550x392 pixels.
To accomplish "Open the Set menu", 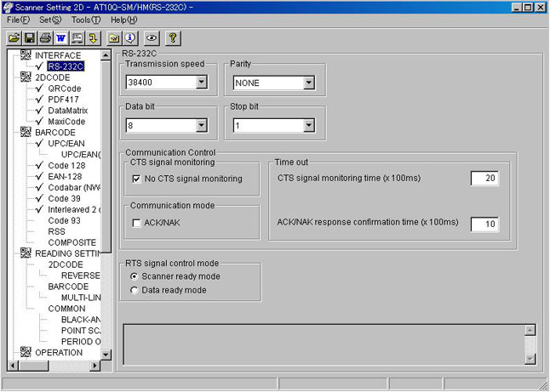I will (x=50, y=20).
